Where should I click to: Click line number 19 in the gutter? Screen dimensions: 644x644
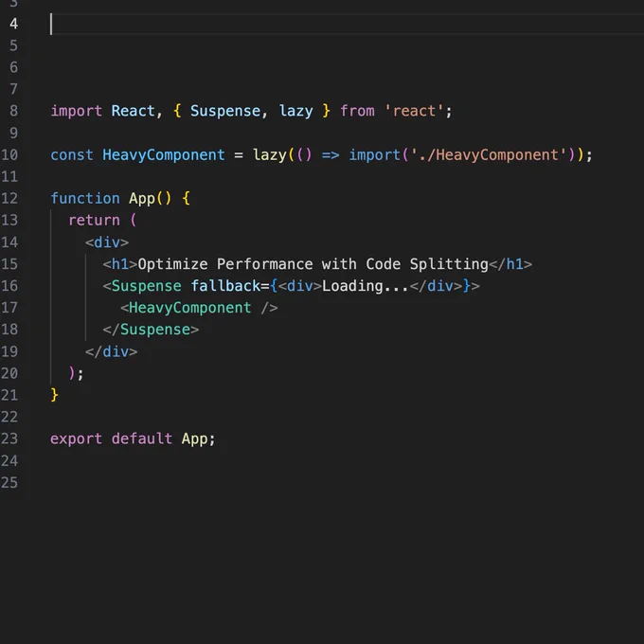(x=9, y=351)
